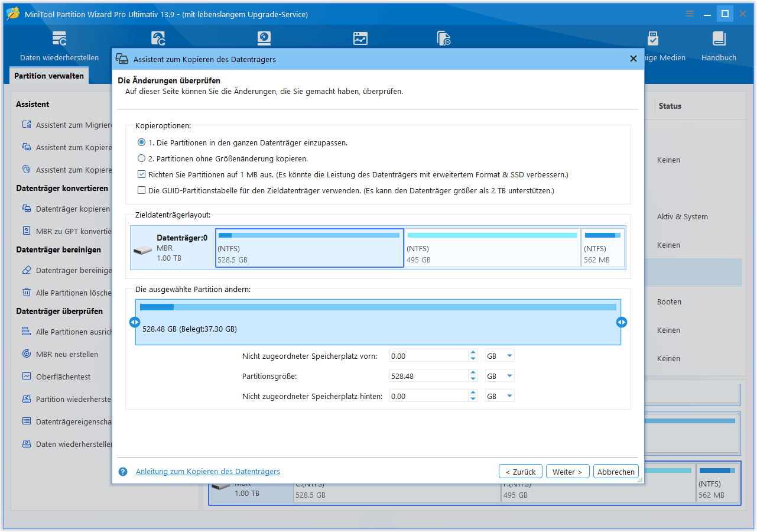The width and height of the screenshot is (757, 532).
Task: Increase the Partitionsgröße value with up arrow
Action: click(473, 373)
